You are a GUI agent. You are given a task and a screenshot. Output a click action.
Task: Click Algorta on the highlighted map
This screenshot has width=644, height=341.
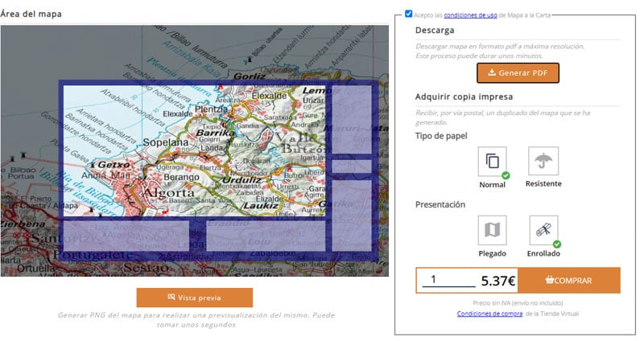[168, 193]
